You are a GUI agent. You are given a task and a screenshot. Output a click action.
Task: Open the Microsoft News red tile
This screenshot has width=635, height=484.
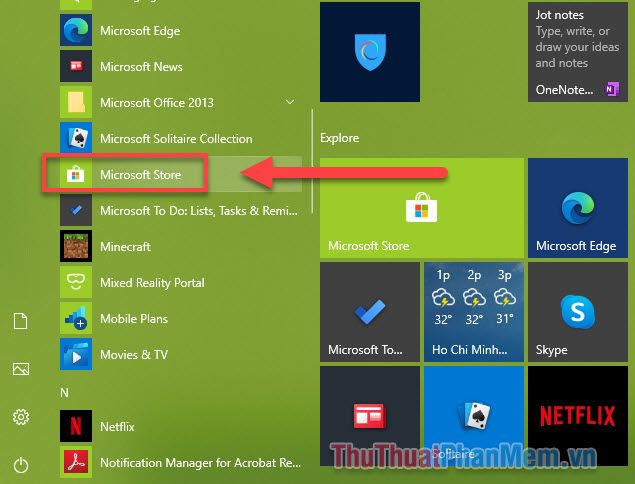370,416
